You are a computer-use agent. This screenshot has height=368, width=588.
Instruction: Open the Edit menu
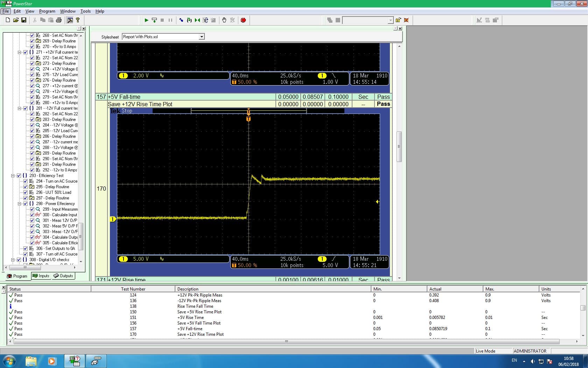17,11
